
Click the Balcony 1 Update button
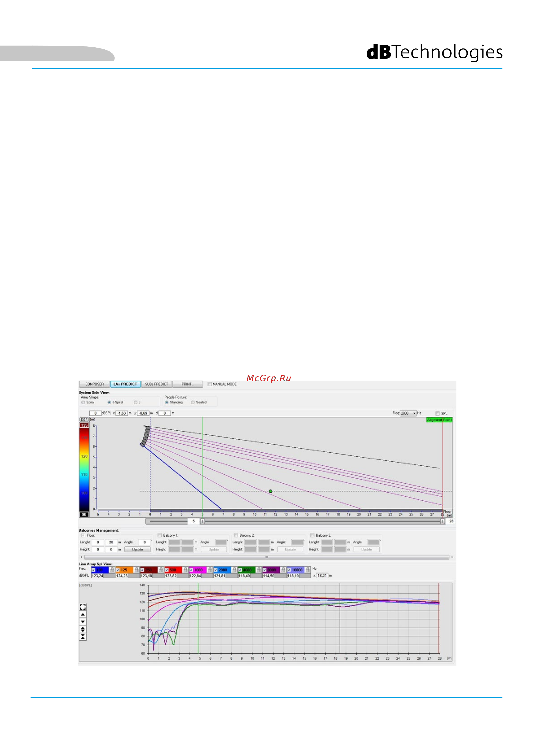tap(214, 549)
